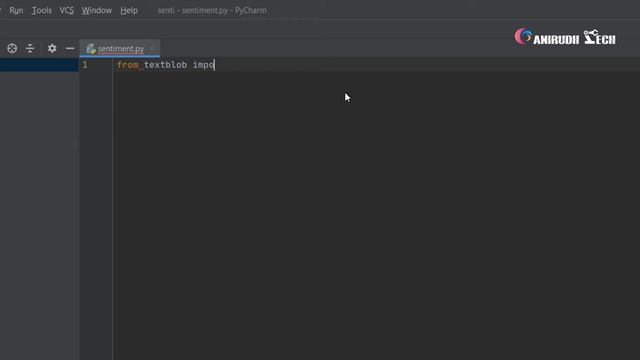Open the Window menu
The width and height of the screenshot is (640, 360).
[97, 10]
